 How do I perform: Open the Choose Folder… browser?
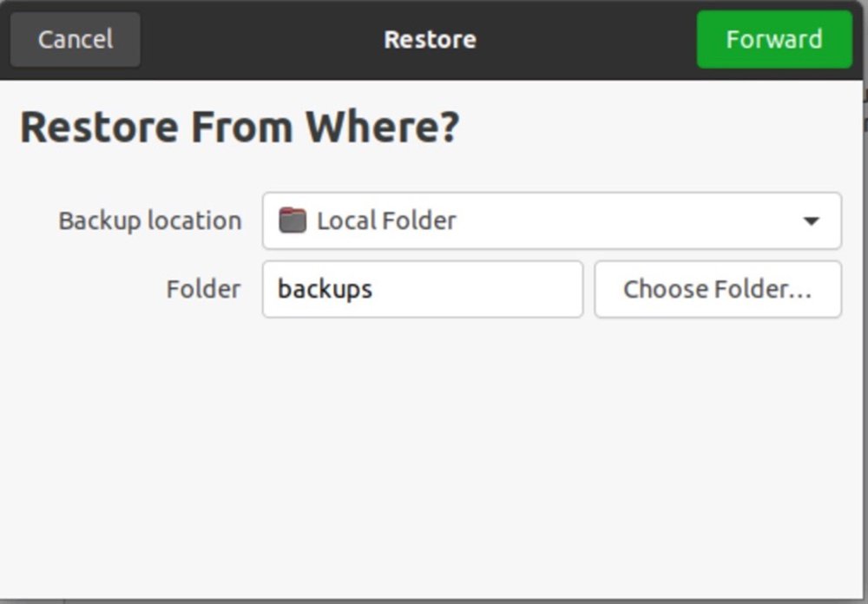click(717, 289)
